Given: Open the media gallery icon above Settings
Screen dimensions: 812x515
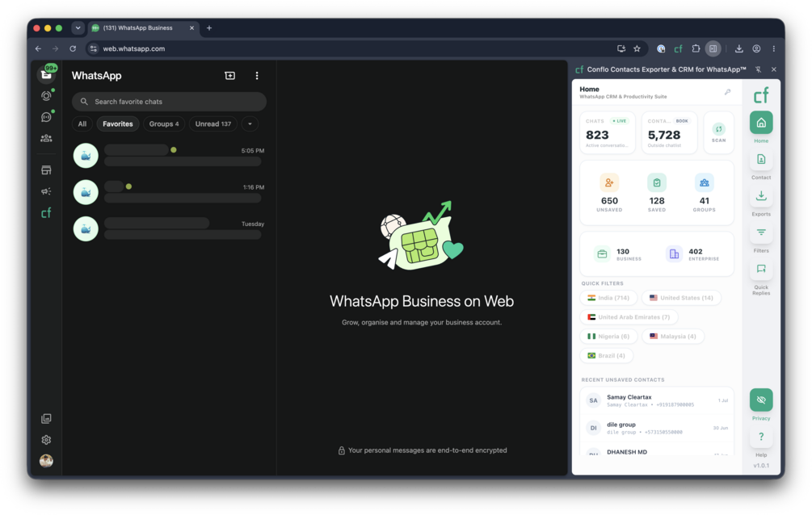Looking at the screenshot, I should (x=47, y=418).
